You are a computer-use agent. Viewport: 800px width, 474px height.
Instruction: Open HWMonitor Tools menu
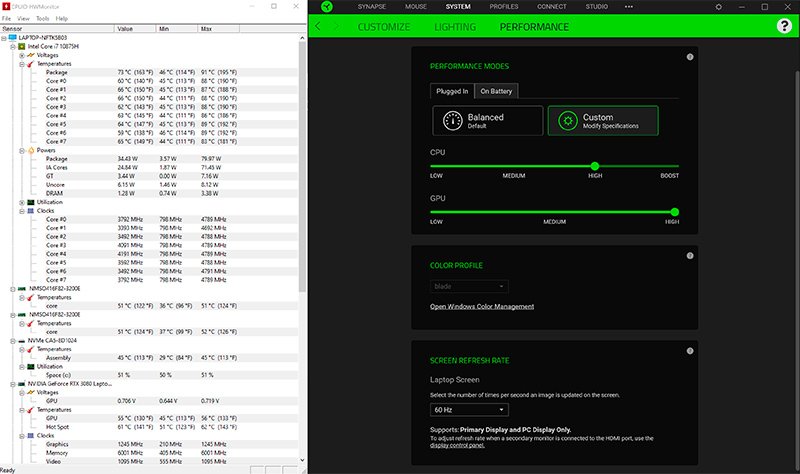click(x=43, y=18)
